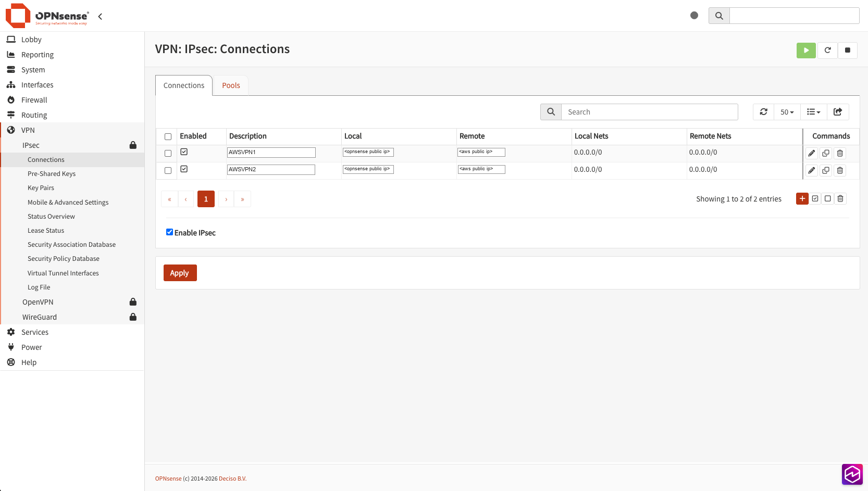Go to the next page of results
This screenshot has height=491, width=868.
pyautogui.click(x=226, y=199)
